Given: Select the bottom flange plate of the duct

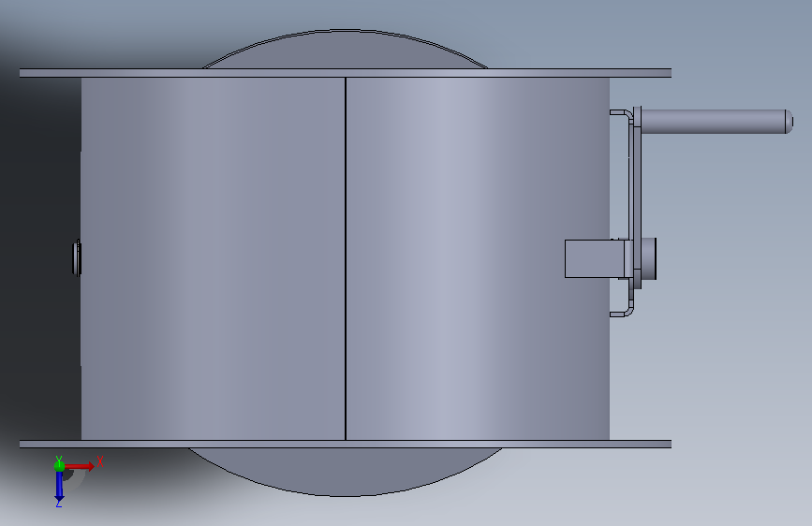Looking at the screenshot, I should click(x=346, y=445).
